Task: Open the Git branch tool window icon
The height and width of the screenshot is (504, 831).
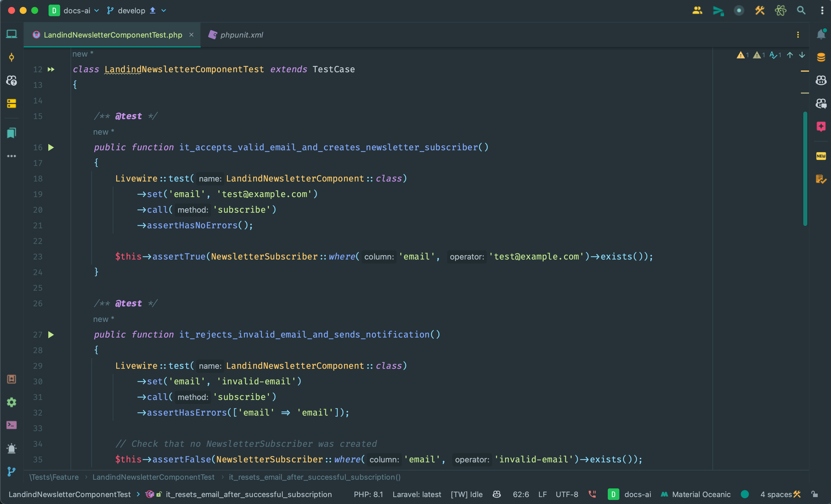Action: pos(12,471)
